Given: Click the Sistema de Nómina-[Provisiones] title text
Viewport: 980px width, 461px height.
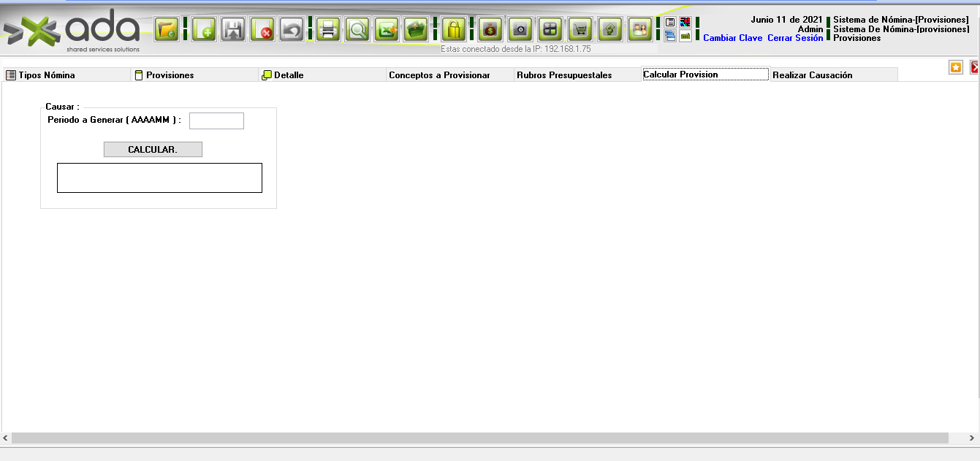Looking at the screenshot, I should (x=901, y=20).
